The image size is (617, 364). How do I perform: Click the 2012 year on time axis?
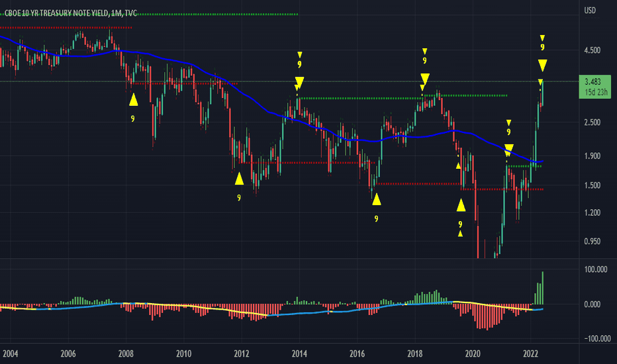point(242,354)
